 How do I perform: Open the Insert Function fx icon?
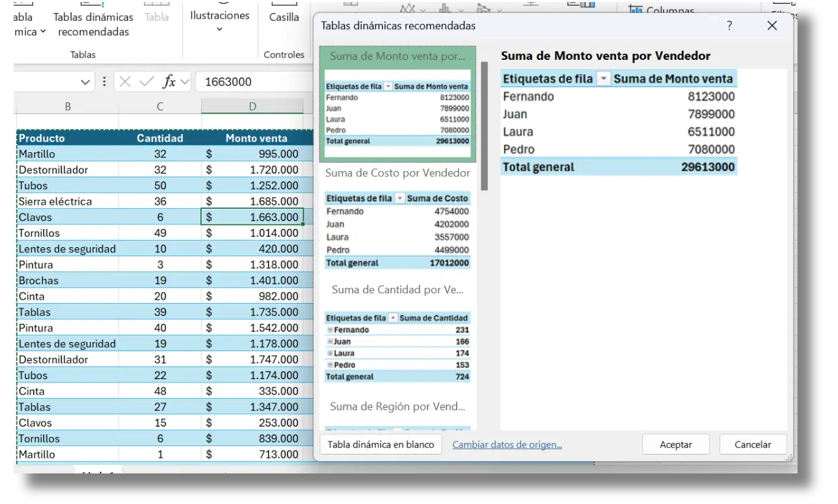169,82
